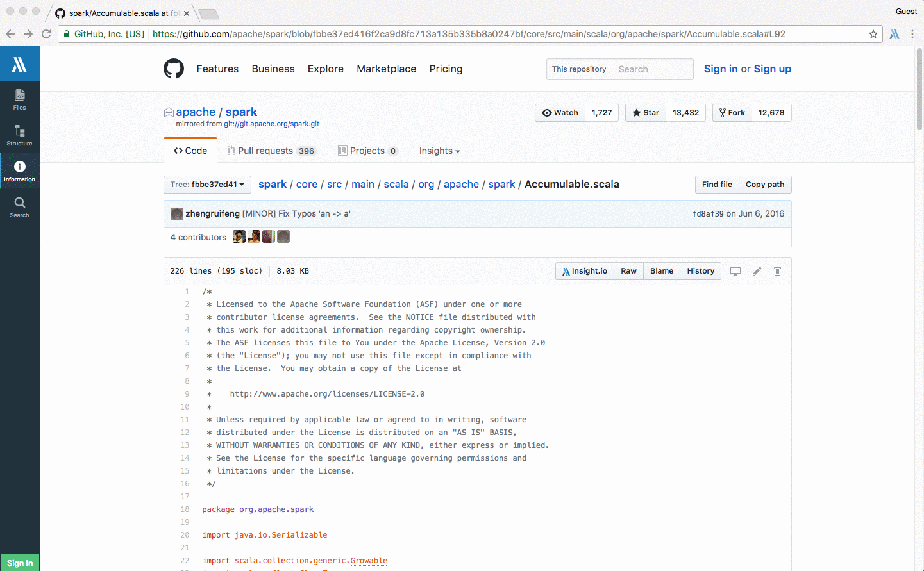This screenshot has height=571, width=924.
Task: Edit the file with the pencil icon
Action: pos(757,271)
